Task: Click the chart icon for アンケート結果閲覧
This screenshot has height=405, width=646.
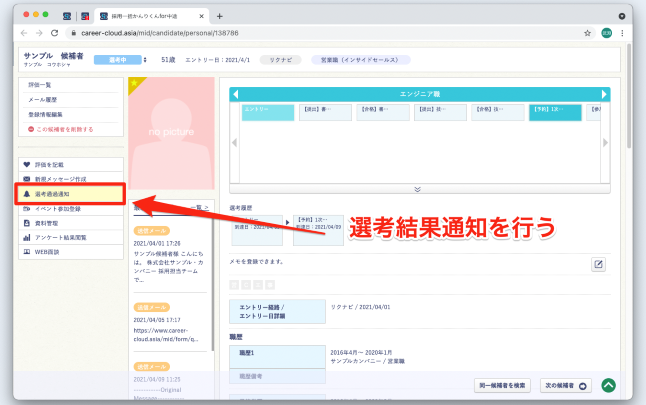Action: [x=26, y=238]
